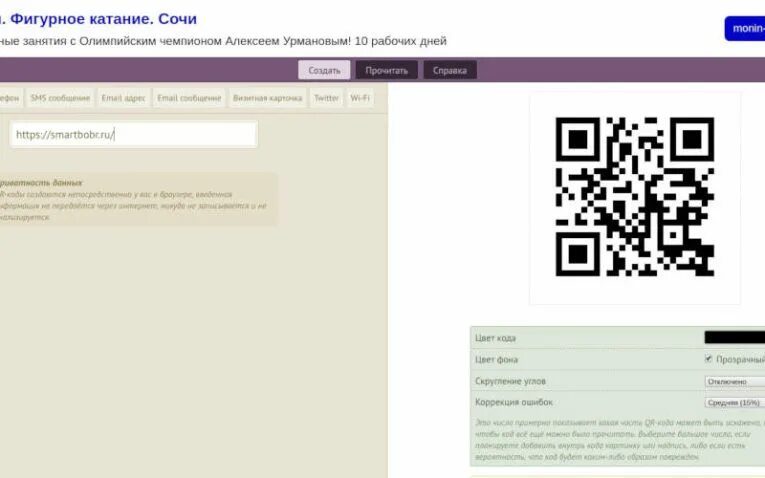The height and width of the screenshot is (478, 765).
Task: Open the Справка tab
Action: tap(450, 70)
